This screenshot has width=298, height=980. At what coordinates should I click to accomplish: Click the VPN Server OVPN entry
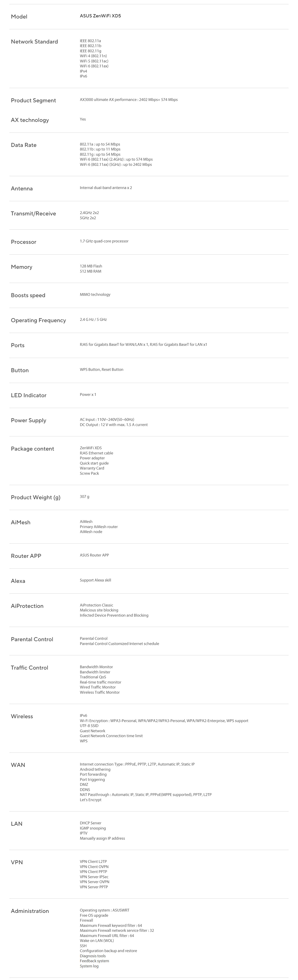(x=94, y=882)
